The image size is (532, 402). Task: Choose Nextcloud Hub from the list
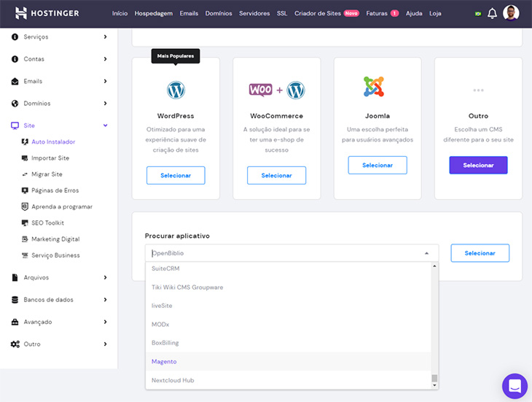coord(289,380)
